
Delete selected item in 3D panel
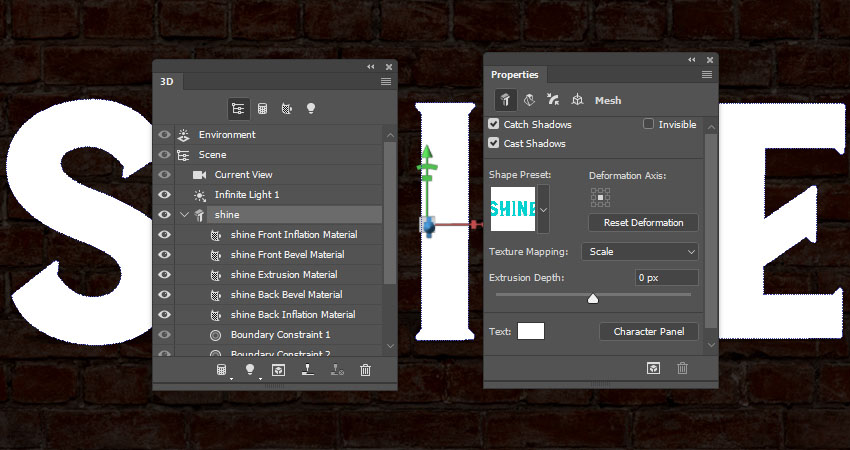click(365, 370)
